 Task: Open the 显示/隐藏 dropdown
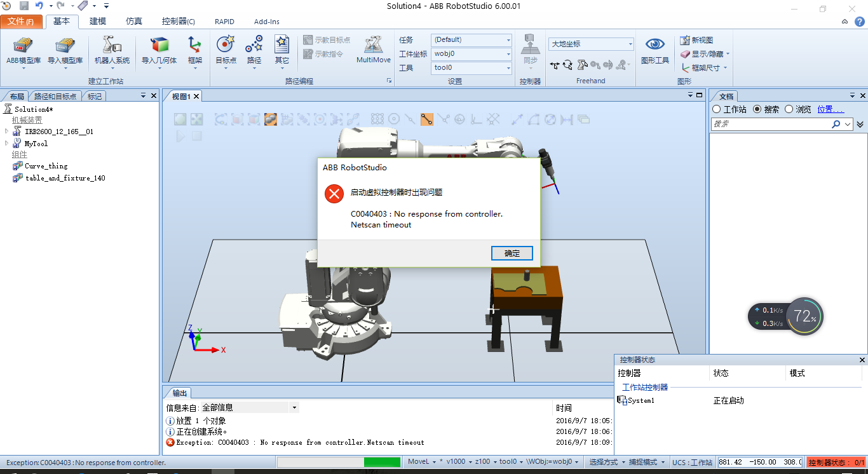point(705,54)
